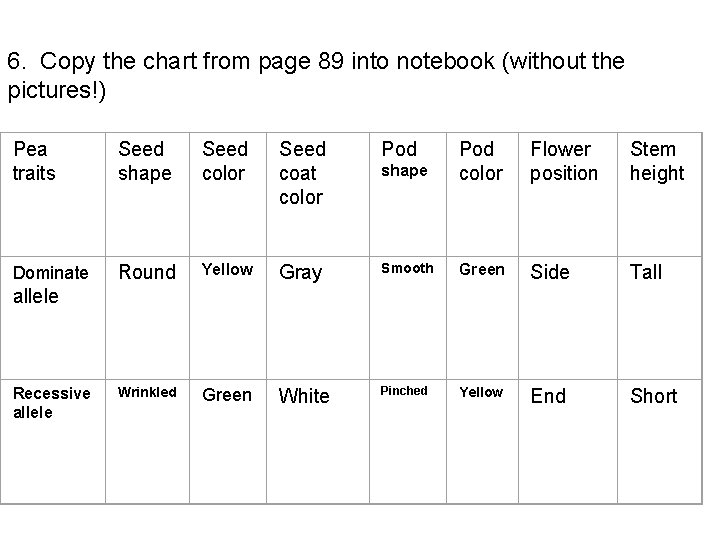Image resolution: width=720 pixels, height=540 pixels.
Task: Click the Stem height column header
Action: click(656, 161)
